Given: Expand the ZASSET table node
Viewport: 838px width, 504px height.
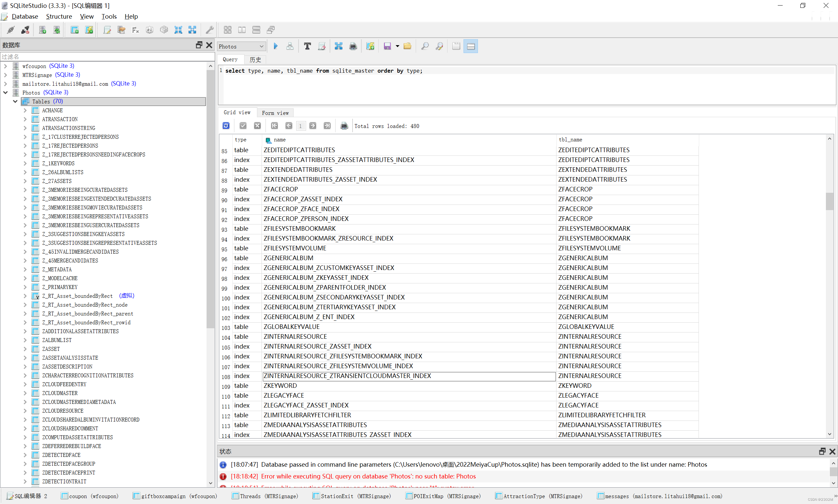Looking at the screenshot, I should pyautogui.click(x=25, y=349).
